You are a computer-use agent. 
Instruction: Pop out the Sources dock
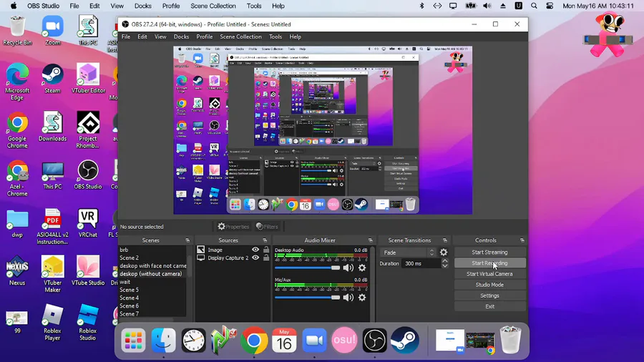pos(265,240)
